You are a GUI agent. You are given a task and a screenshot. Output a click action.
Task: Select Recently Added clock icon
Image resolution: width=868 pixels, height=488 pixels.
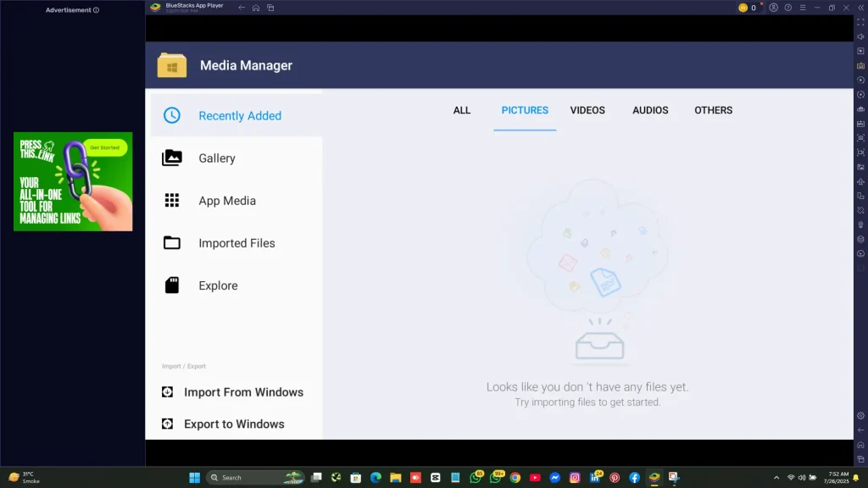[171, 115]
